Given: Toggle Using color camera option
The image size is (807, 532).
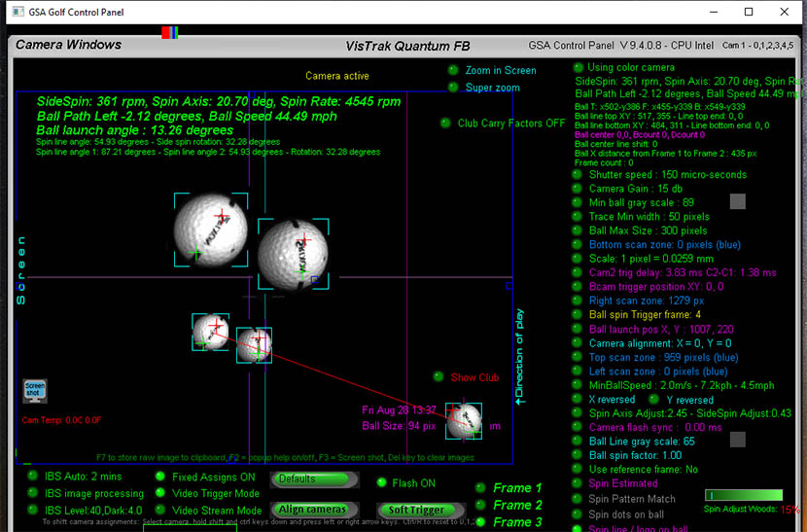Looking at the screenshot, I should pyautogui.click(x=579, y=67).
